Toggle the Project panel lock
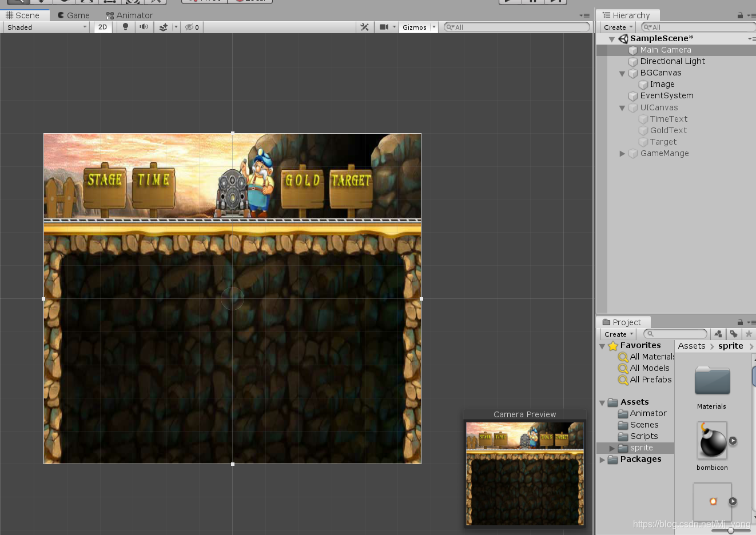The height and width of the screenshot is (535, 756). click(x=740, y=322)
